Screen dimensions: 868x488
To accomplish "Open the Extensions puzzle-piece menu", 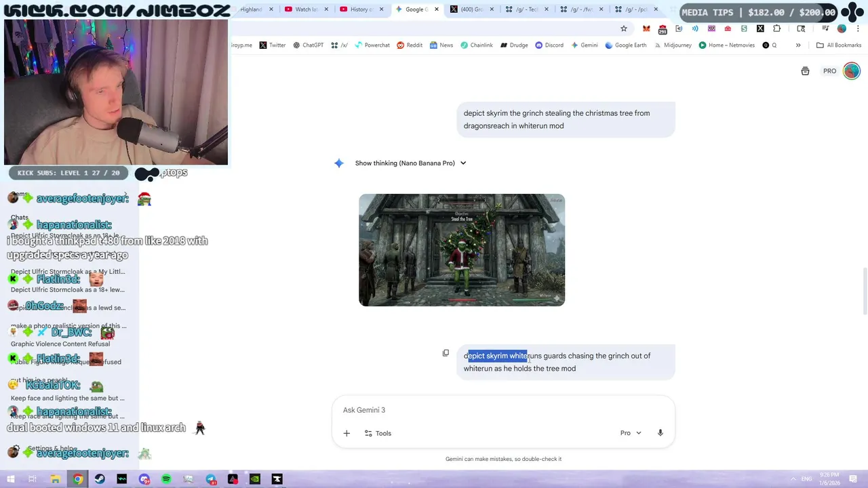I will pyautogui.click(x=777, y=28).
